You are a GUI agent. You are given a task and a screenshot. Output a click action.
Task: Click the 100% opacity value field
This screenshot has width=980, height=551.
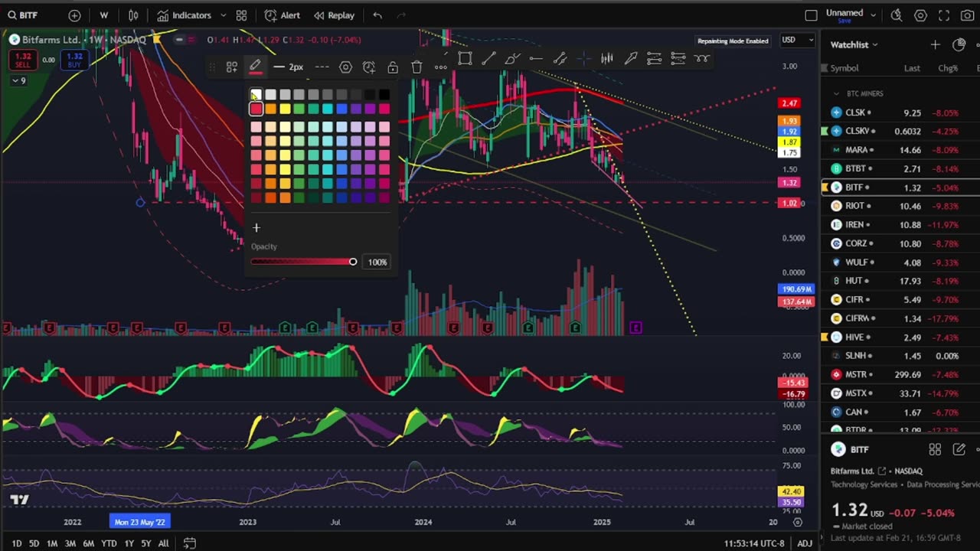pyautogui.click(x=377, y=262)
